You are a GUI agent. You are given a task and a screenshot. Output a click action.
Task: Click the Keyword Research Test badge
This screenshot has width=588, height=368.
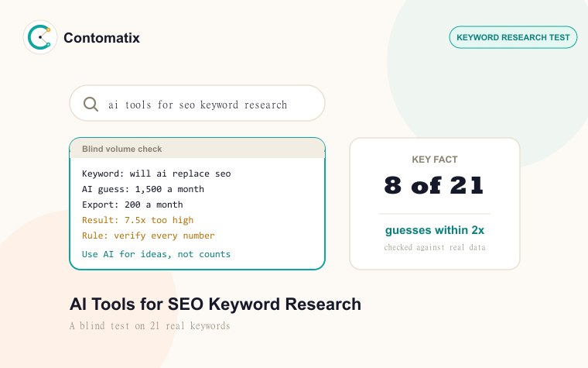click(513, 37)
